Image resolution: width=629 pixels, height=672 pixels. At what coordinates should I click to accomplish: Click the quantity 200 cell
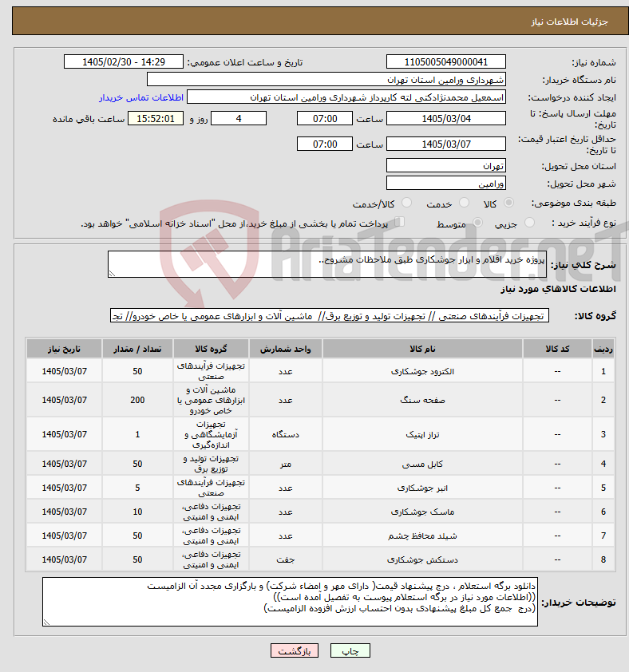[x=137, y=400]
